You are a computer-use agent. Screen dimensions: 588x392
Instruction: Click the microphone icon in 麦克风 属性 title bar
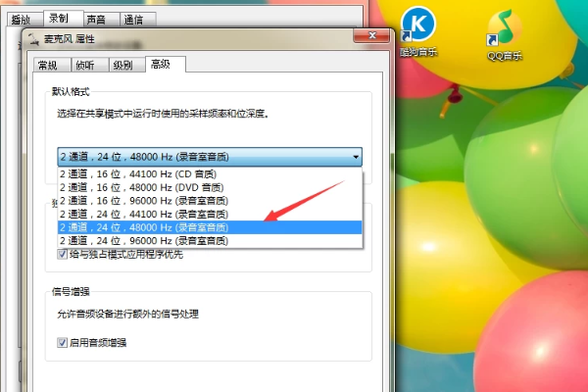33,39
